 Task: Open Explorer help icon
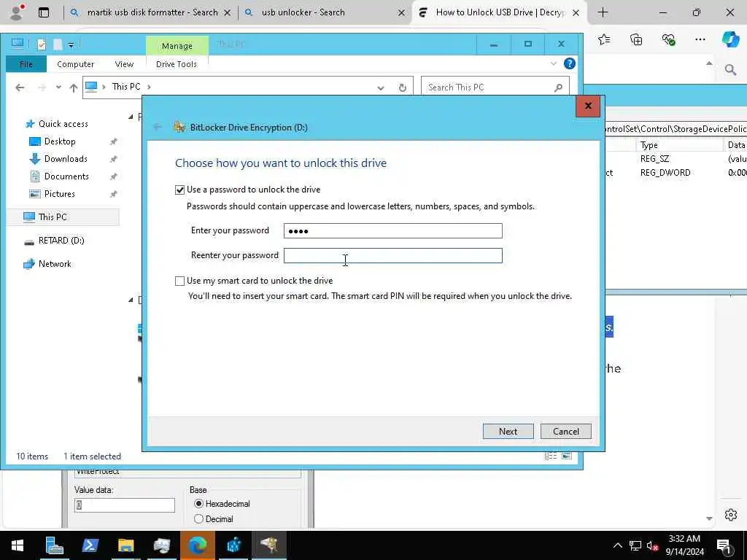[x=569, y=63]
